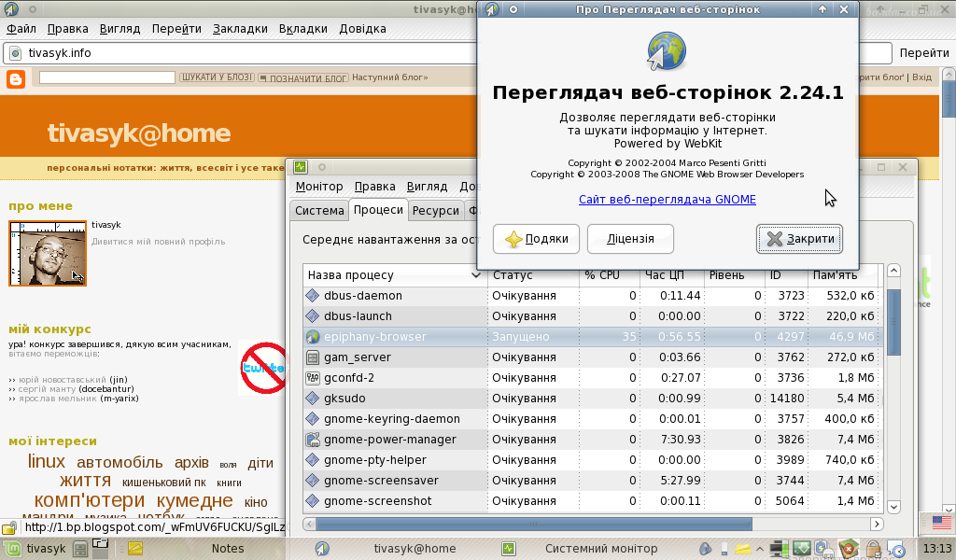Open the Монітор menu in System Monitor
This screenshot has width=956, height=560.
pos(319,187)
